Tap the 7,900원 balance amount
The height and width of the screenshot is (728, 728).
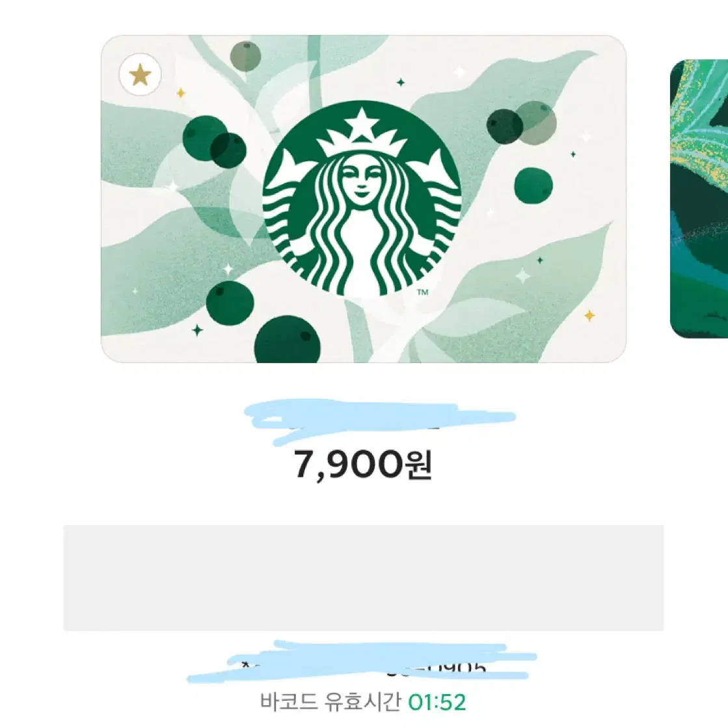coord(363,465)
